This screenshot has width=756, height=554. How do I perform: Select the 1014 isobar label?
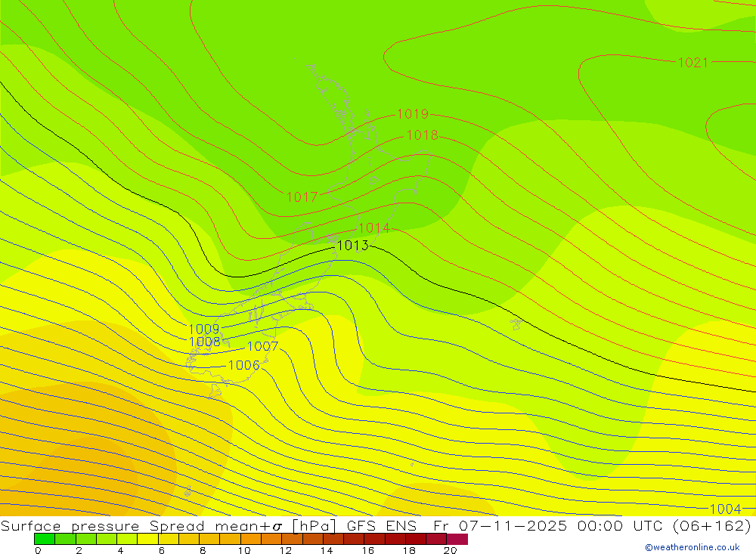pos(374,227)
